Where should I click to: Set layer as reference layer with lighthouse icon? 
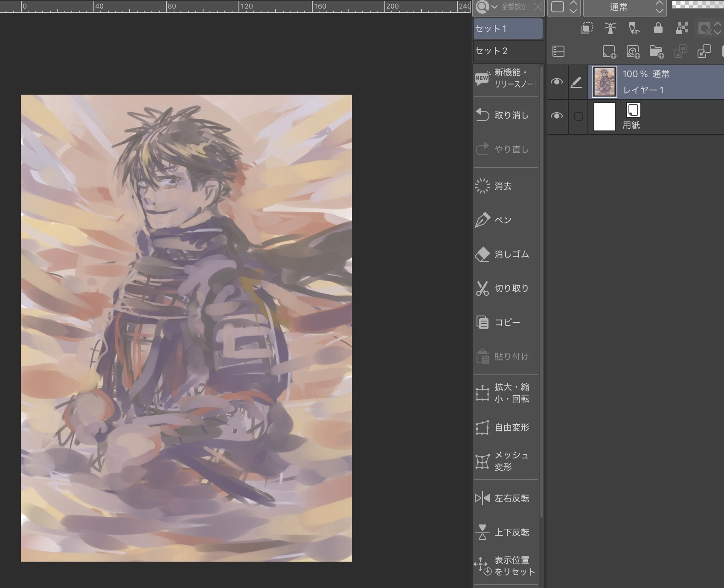coord(611,28)
